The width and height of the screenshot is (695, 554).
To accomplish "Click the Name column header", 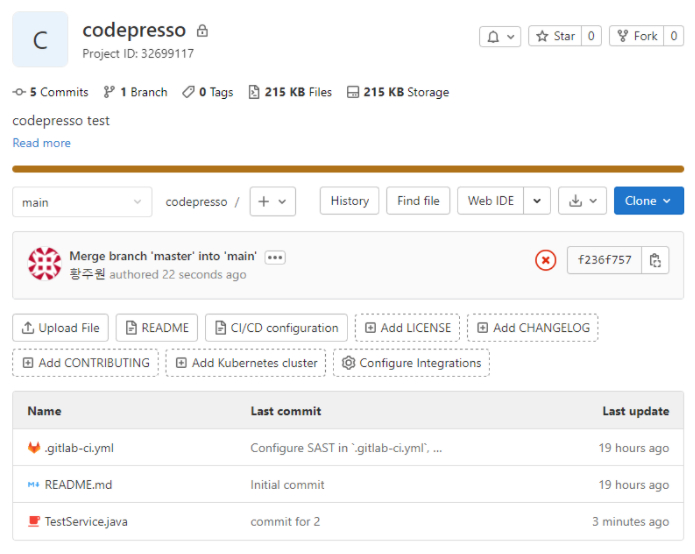I will tap(44, 411).
